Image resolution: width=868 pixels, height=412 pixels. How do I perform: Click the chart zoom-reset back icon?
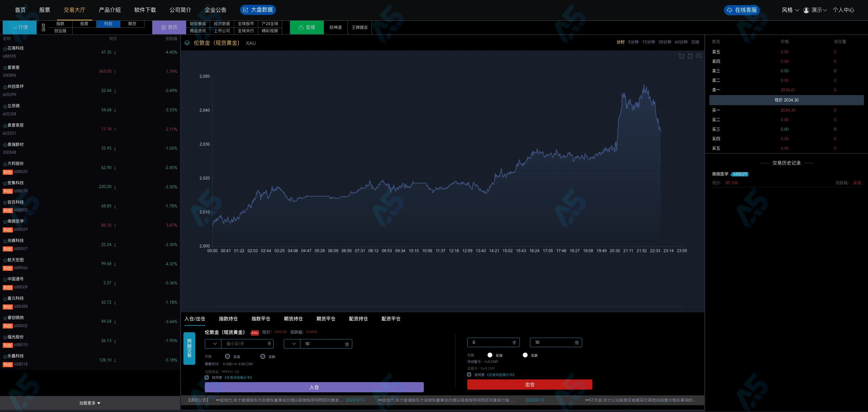(x=690, y=56)
